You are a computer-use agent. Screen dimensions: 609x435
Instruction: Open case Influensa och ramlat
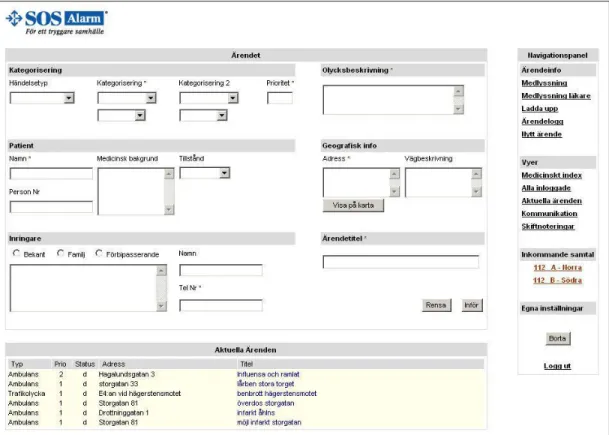click(x=268, y=374)
